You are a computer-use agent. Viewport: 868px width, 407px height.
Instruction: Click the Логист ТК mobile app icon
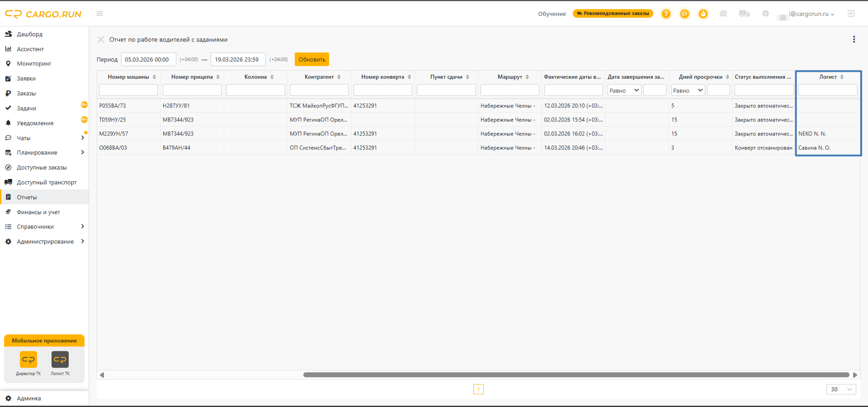[x=60, y=360]
